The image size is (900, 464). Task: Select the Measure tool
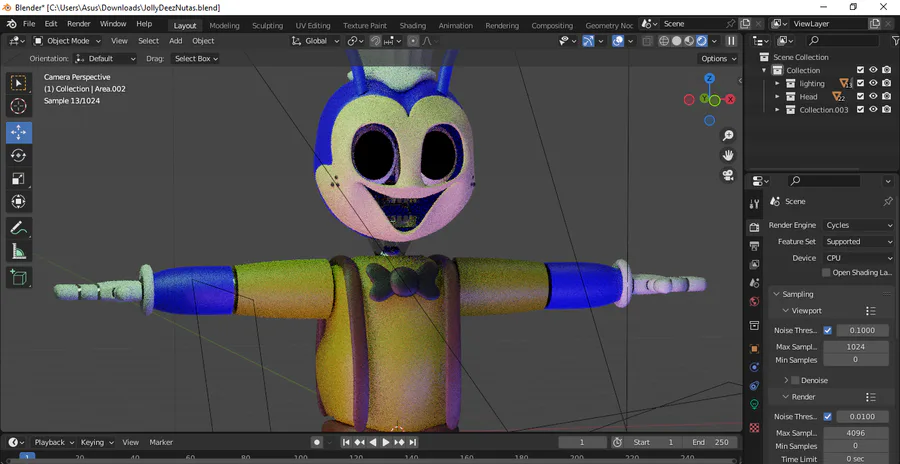[18, 251]
